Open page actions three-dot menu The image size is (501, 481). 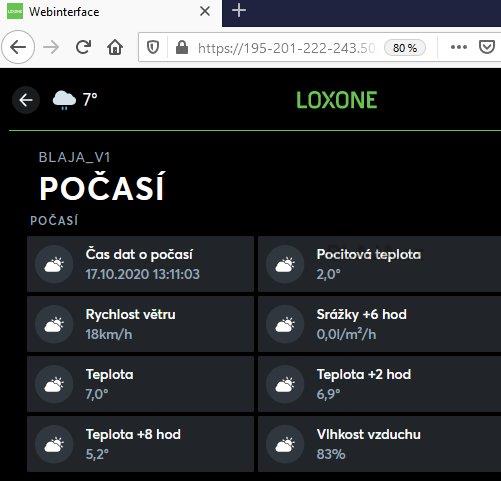[459, 47]
